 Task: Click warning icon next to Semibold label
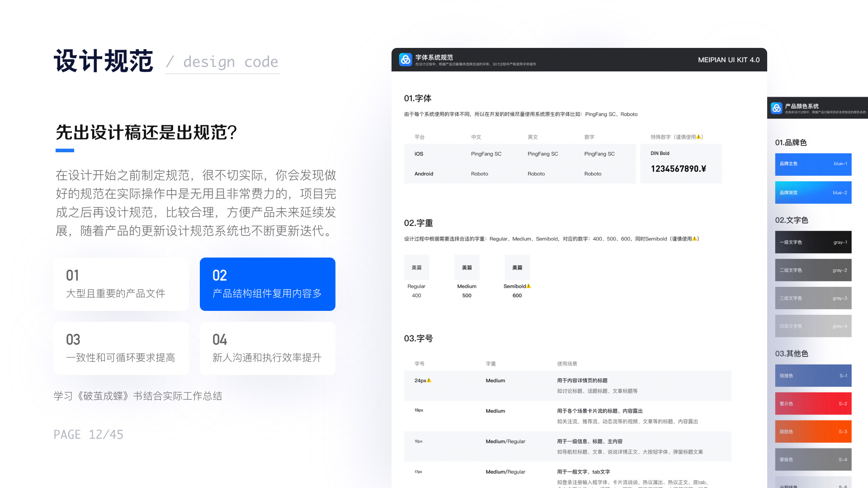pos(528,286)
